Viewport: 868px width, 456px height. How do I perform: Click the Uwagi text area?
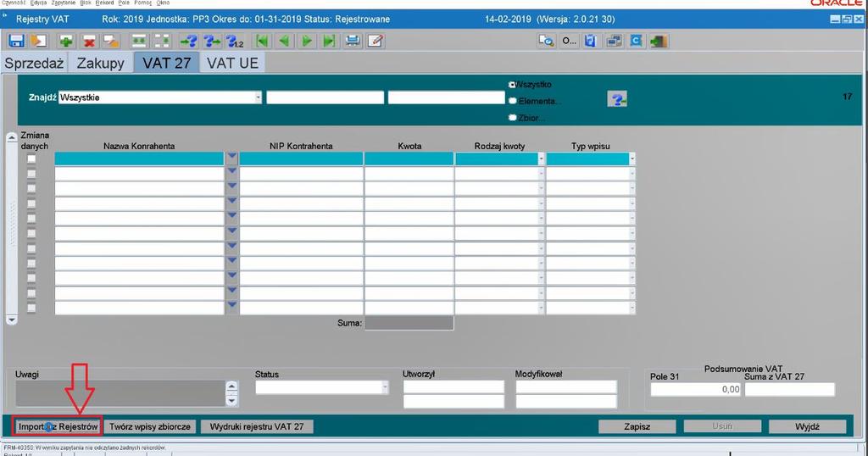coord(120,393)
